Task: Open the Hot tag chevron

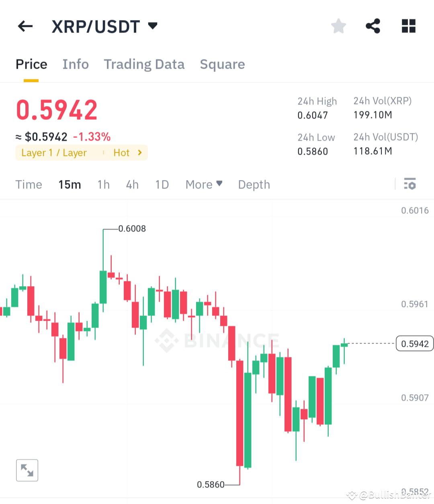Action: coord(140,152)
